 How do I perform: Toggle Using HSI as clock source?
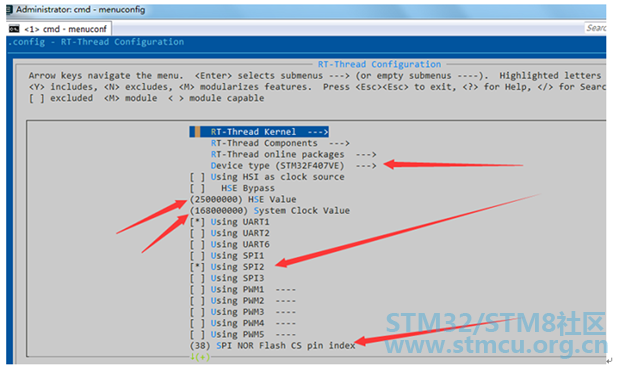point(267,177)
